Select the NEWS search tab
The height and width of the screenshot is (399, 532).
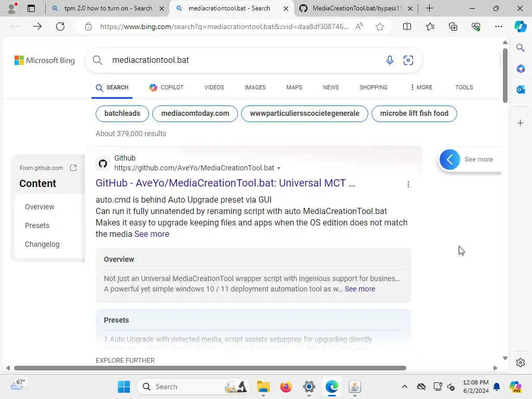pyautogui.click(x=331, y=87)
